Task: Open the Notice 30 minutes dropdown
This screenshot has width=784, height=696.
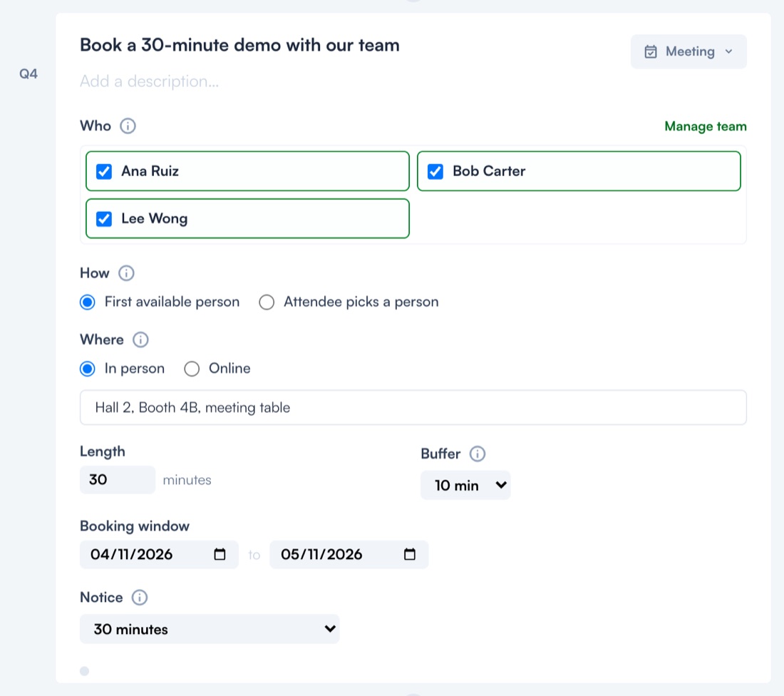Action: 210,629
